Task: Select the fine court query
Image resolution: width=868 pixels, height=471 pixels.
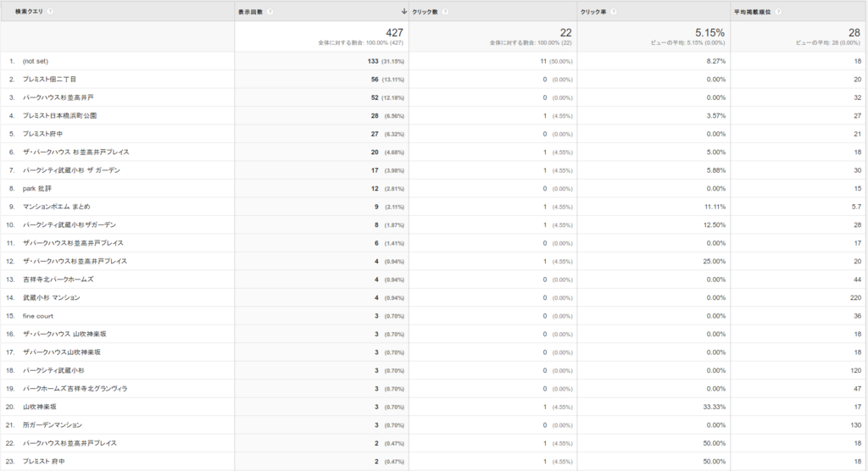Action: pos(38,316)
